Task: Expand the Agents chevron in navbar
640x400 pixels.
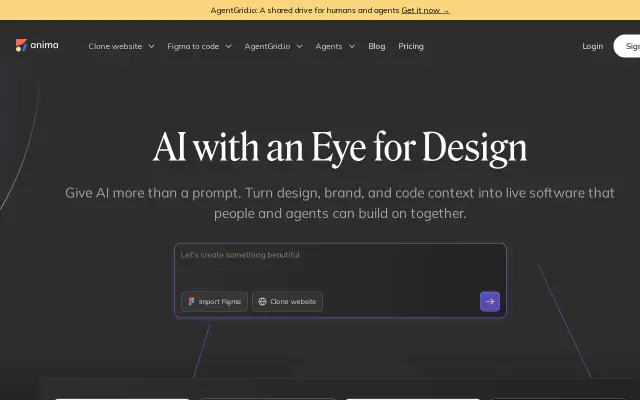Action: 352,47
